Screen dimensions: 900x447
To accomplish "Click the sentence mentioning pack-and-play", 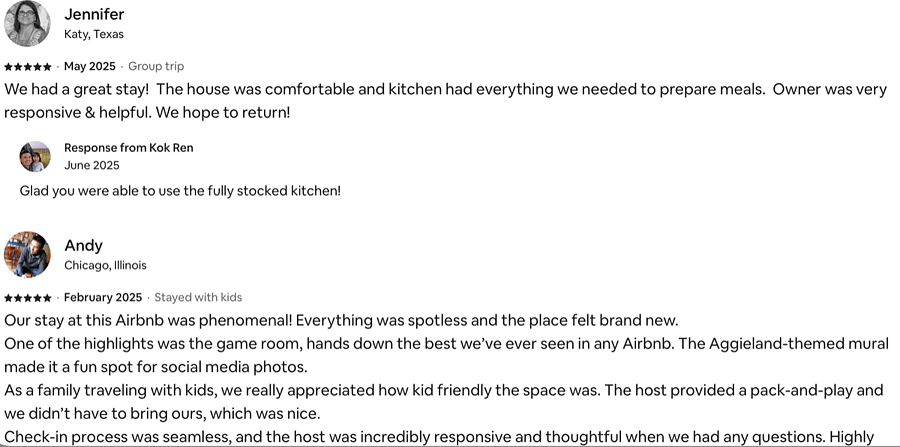I will (443, 402).
